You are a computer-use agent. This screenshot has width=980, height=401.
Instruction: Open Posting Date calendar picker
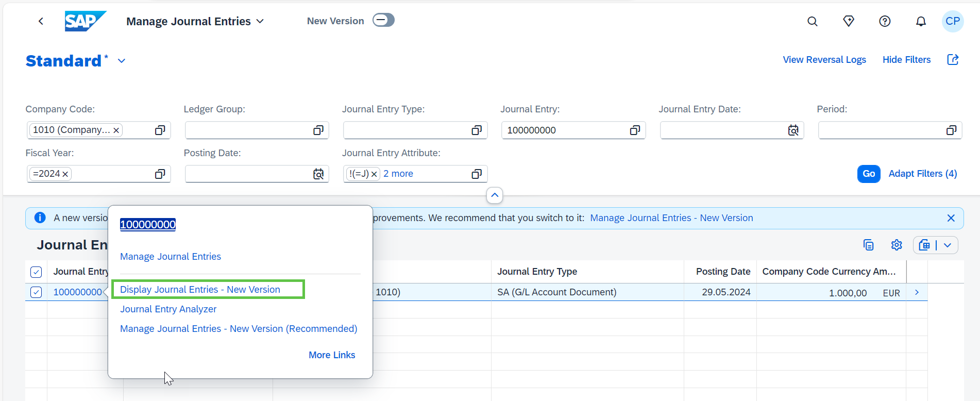(x=318, y=174)
